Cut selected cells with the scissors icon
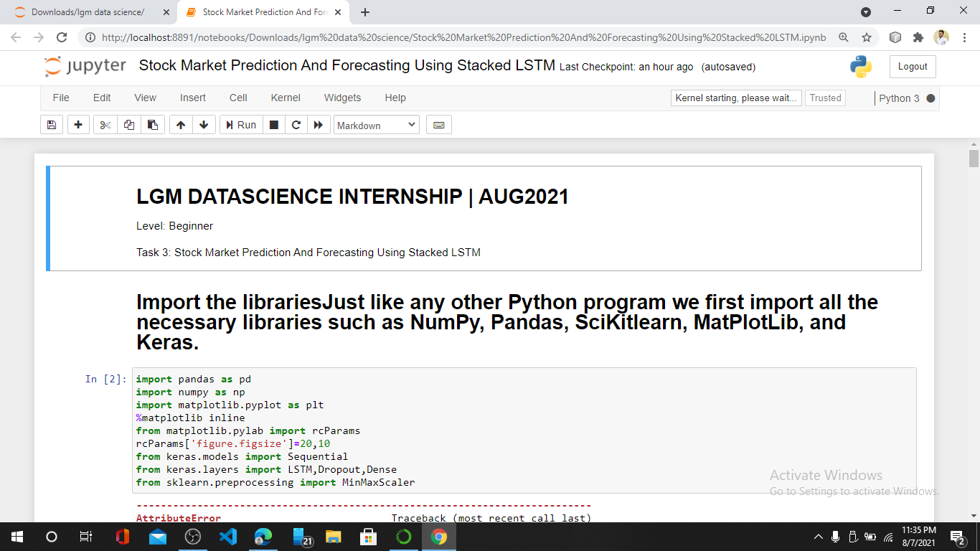This screenshot has width=980, height=551. [x=104, y=124]
